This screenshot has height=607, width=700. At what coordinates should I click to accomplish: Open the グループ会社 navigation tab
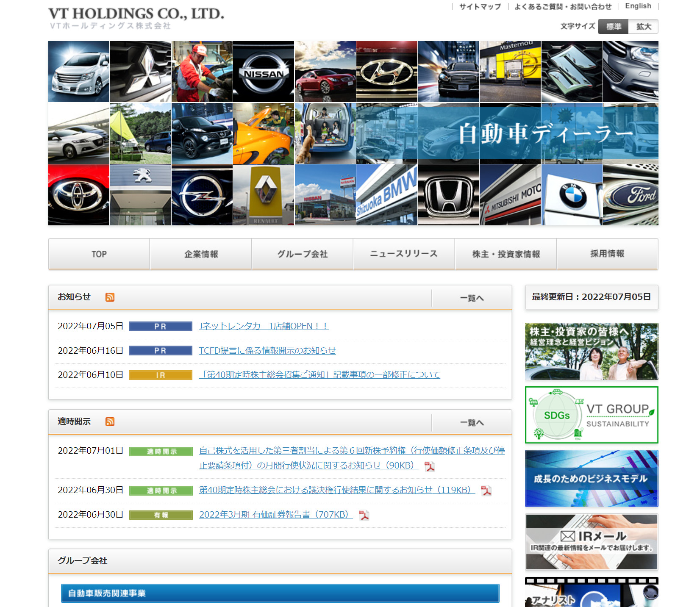click(x=303, y=254)
